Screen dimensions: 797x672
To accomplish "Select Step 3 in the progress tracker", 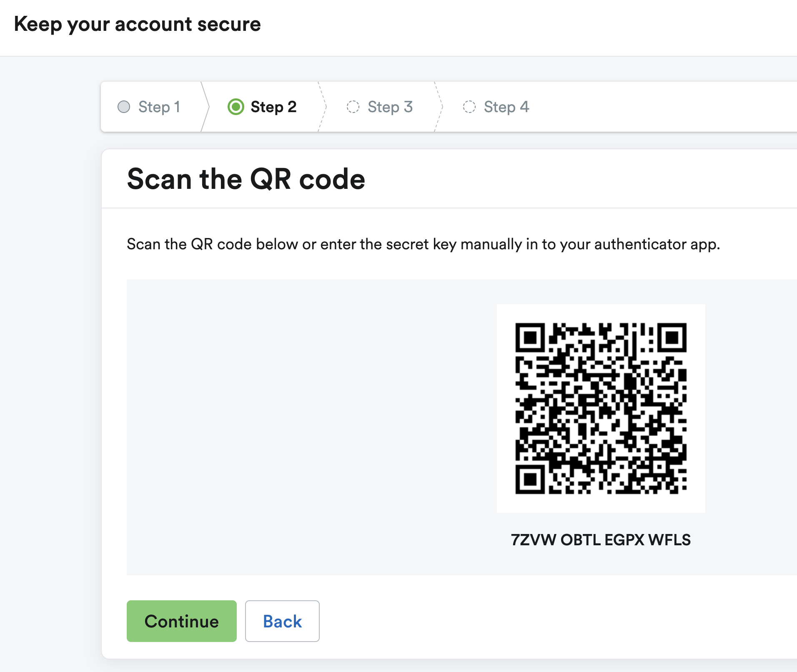I will tap(390, 107).
